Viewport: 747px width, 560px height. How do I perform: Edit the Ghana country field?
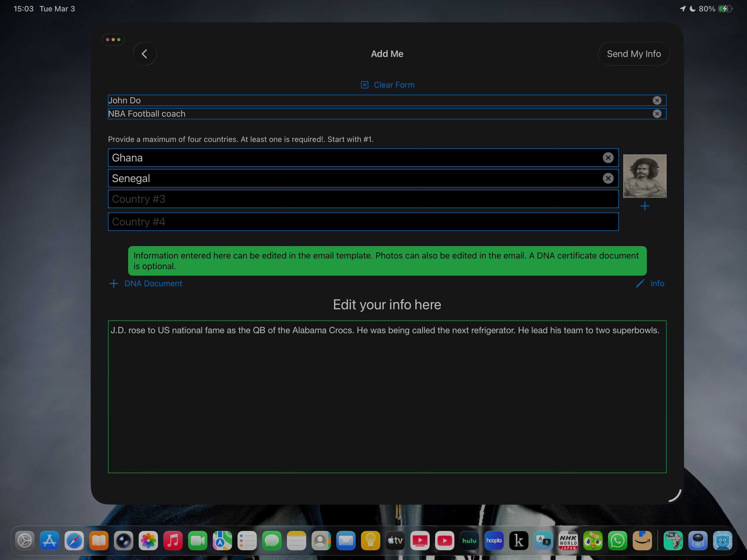(363, 158)
